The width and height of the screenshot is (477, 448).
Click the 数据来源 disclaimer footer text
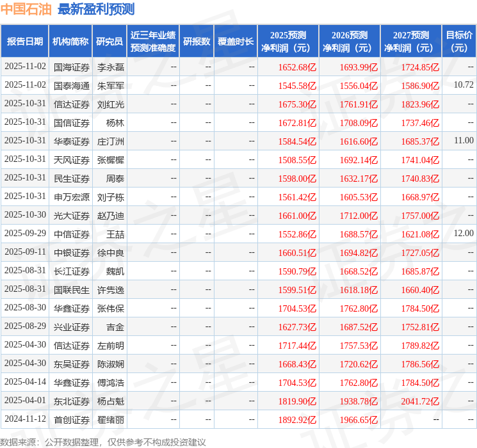(x=103, y=442)
